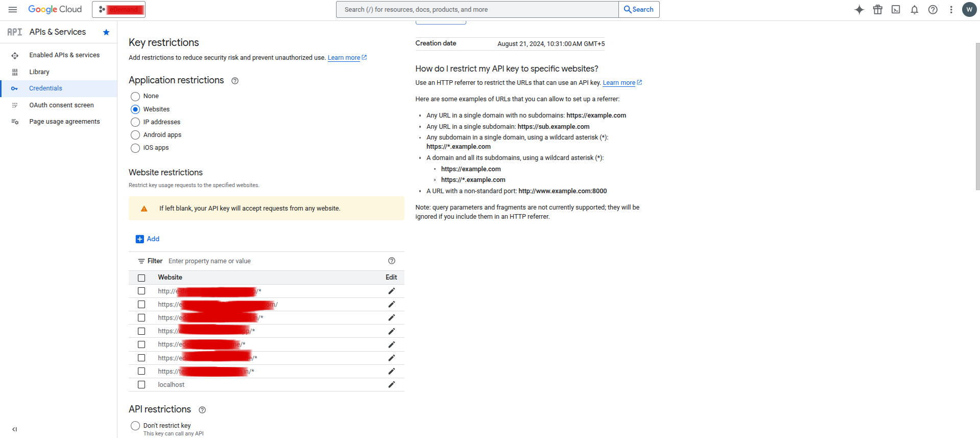Activate Cloud Shell terminal icon

pyautogui.click(x=896, y=10)
